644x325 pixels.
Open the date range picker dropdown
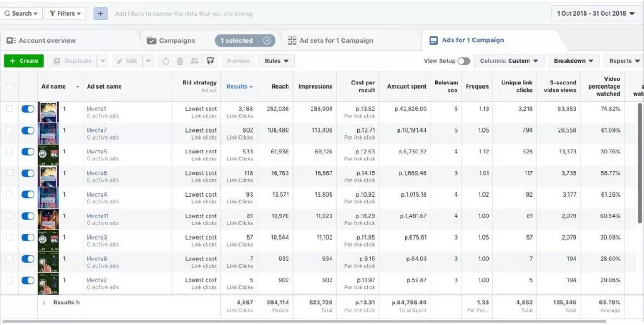pos(597,13)
